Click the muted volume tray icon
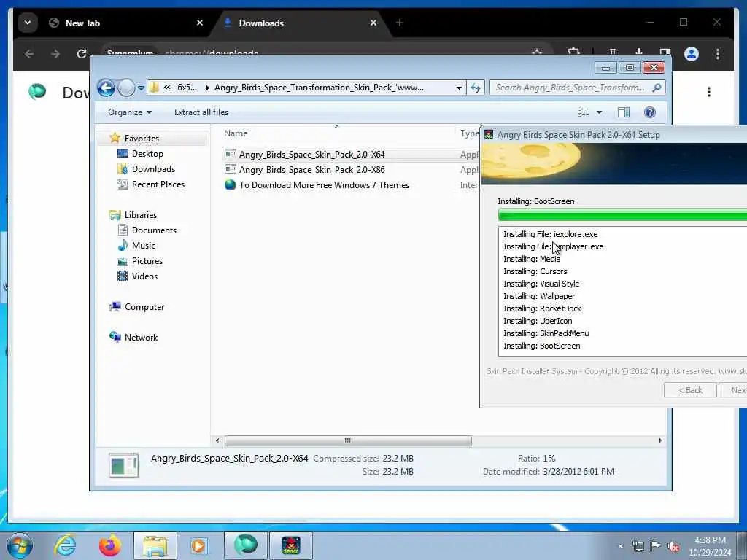Image resolution: width=747 pixels, height=560 pixels. [673, 547]
